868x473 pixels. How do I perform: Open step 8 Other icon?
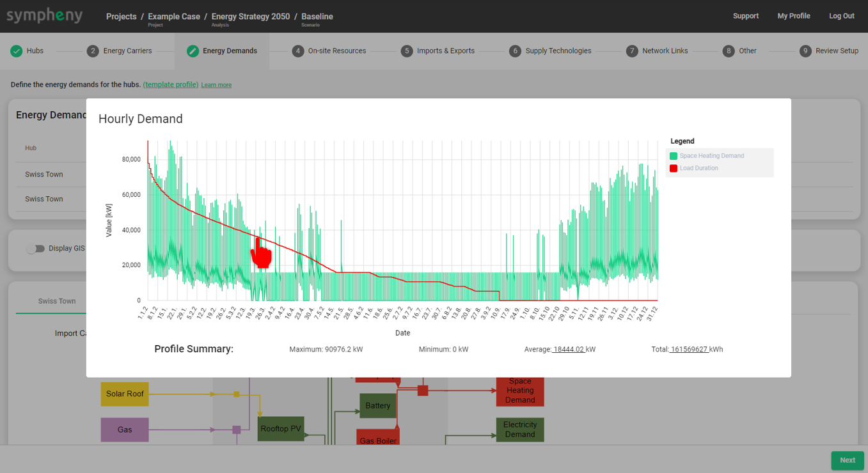click(729, 51)
